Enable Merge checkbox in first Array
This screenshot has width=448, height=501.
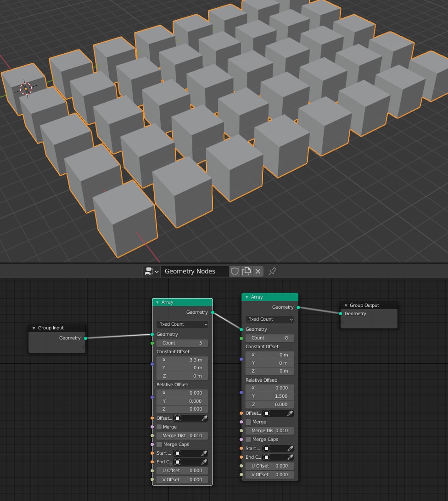pyautogui.click(x=159, y=427)
